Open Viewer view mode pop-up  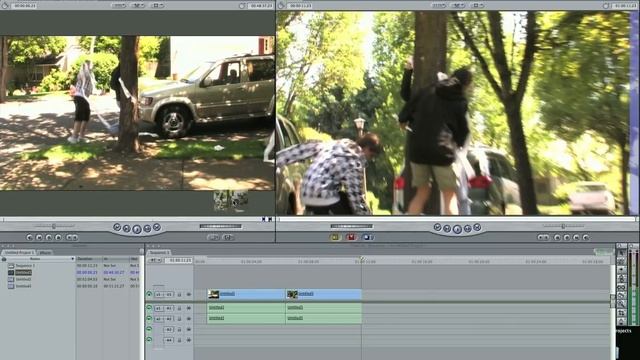click(x=158, y=6)
